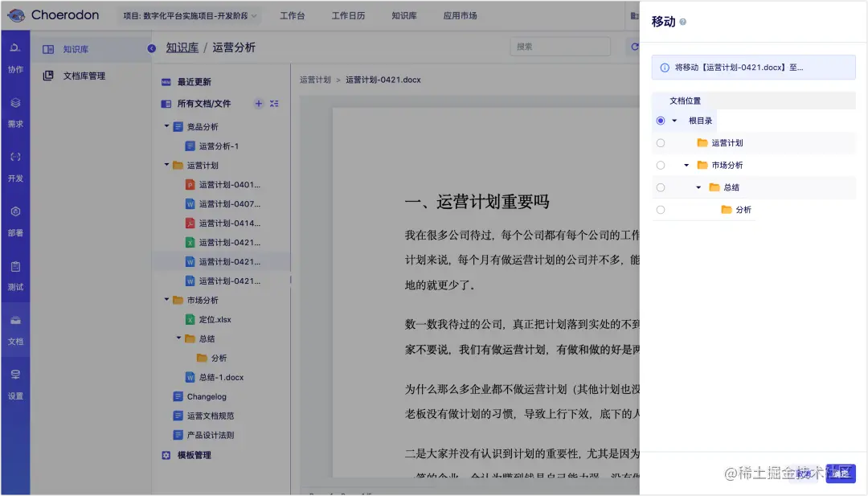Viewport: 868px width, 496px height.
Task: Select the 运营计划 folder name in move panel
Action: pyautogui.click(x=727, y=143)
